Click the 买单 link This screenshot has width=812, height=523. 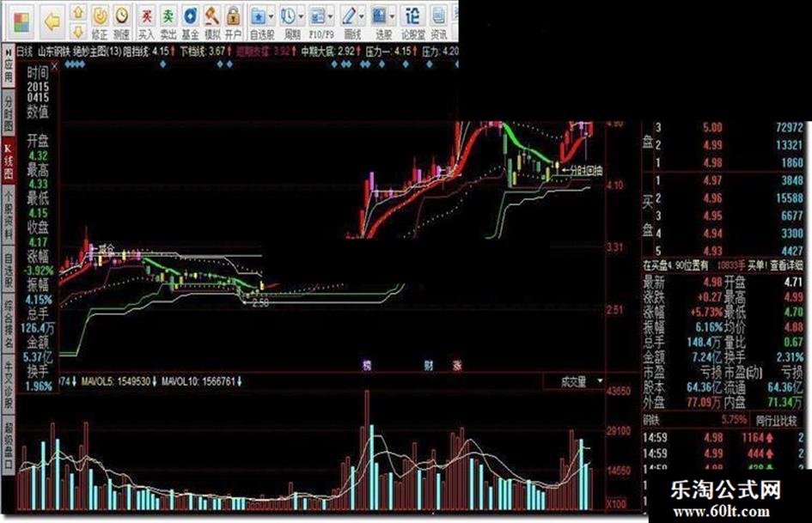(x=757, y=265)
